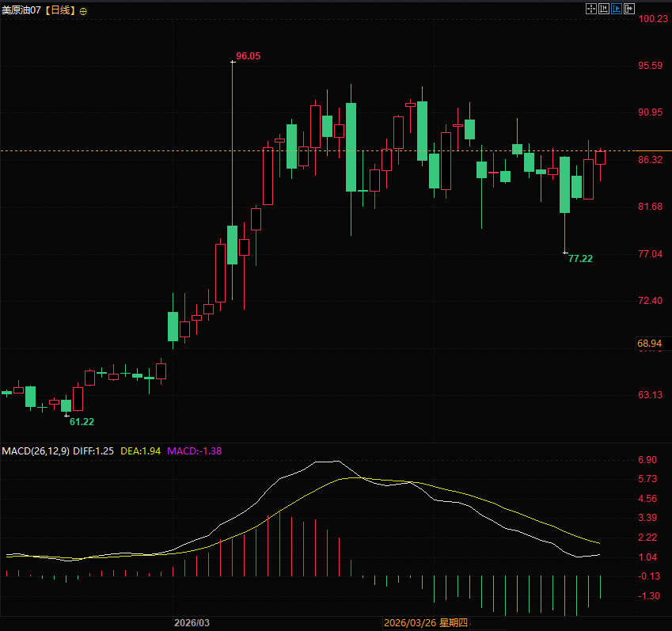Click the panel exit arrow icon
This screenshot has height=631, width=672.
coord(629,9)
